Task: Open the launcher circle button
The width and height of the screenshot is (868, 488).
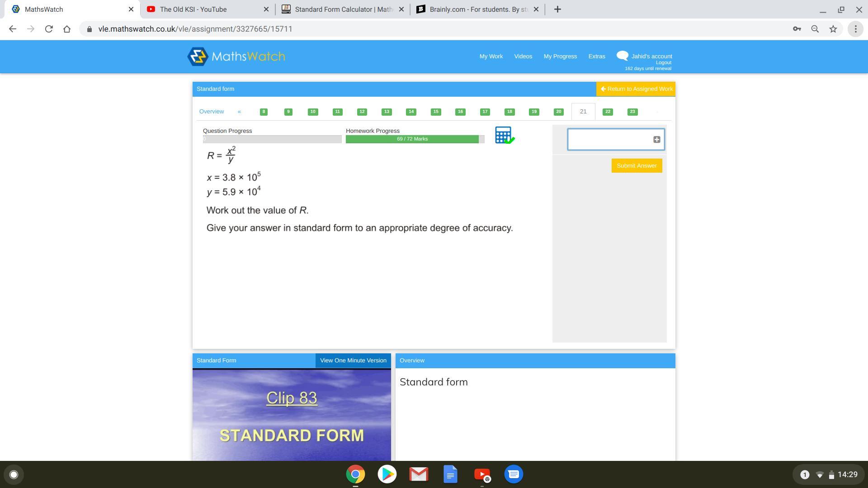Action: click(x=14, y=474)
